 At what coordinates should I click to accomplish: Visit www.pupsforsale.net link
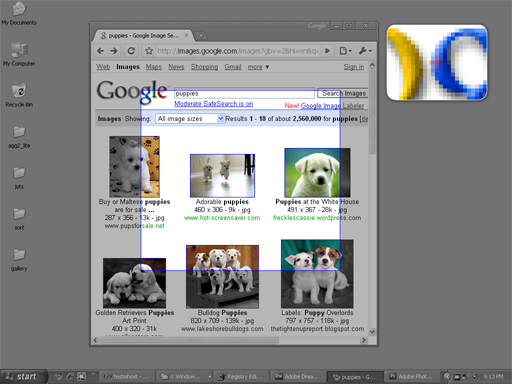tap(134, 226)
